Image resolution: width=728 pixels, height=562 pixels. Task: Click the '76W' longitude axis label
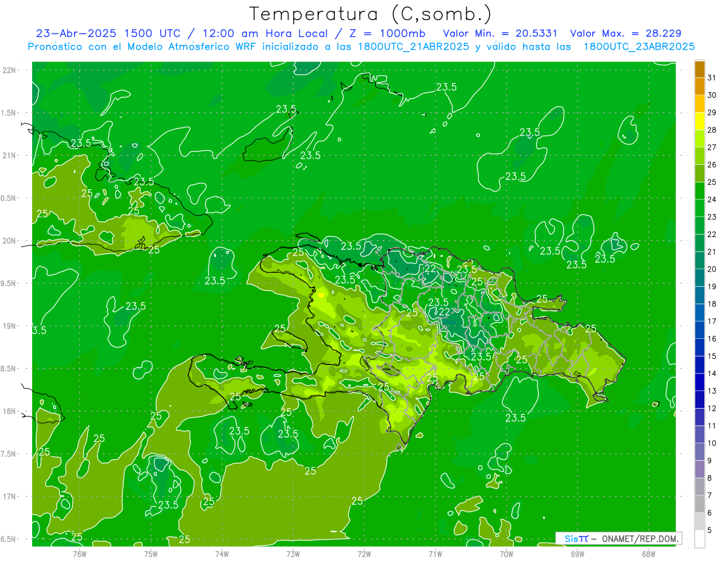pos(79,554)
